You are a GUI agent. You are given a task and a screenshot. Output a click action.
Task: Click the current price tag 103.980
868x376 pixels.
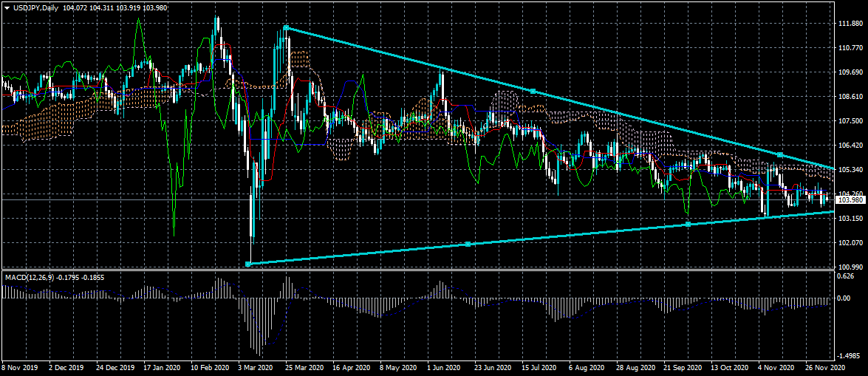pyautogui.click(x=850, y=200)
